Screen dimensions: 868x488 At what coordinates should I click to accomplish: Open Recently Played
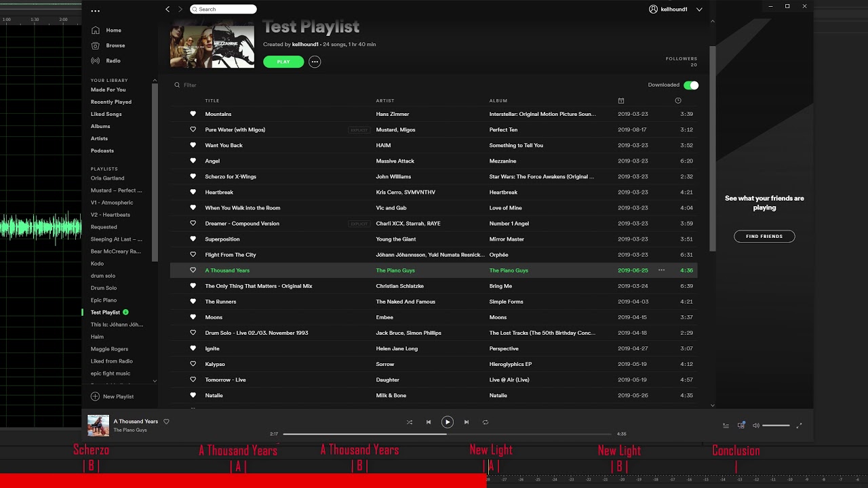pyautogui.click(x=111, y=102)
